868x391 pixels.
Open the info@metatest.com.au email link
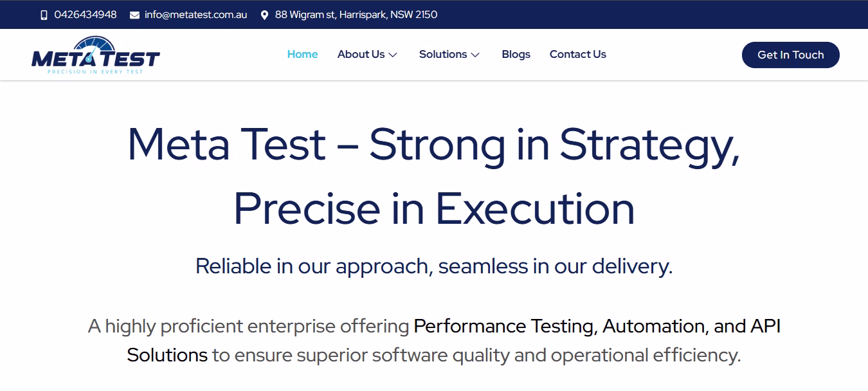point(195,15)
